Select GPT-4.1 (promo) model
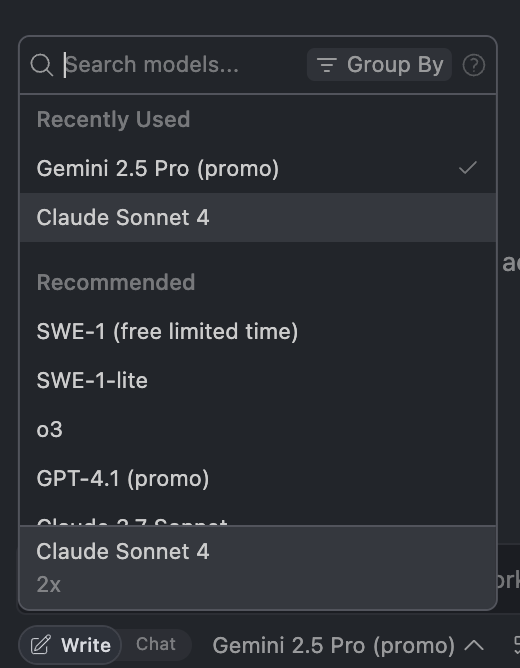520x668 pixels. coord(258,478)
